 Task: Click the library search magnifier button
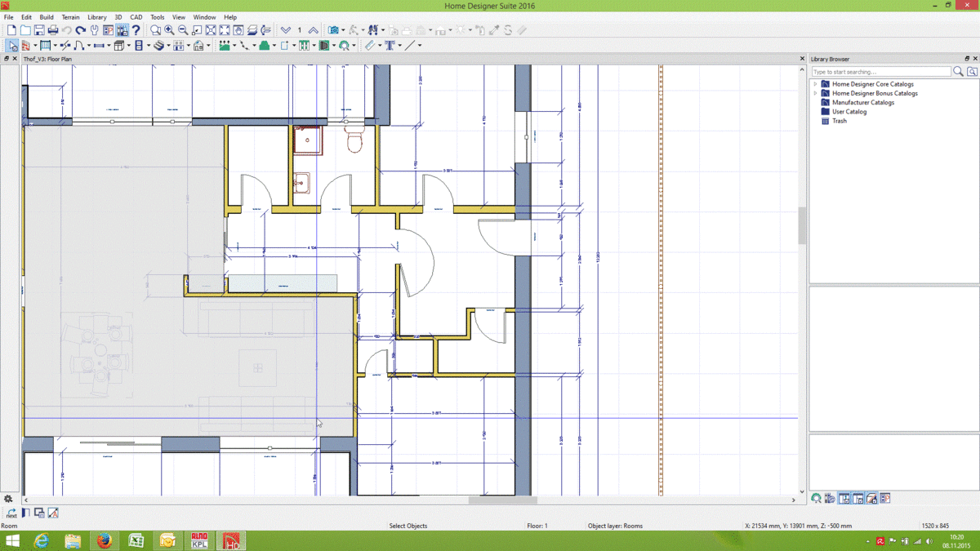959,72
